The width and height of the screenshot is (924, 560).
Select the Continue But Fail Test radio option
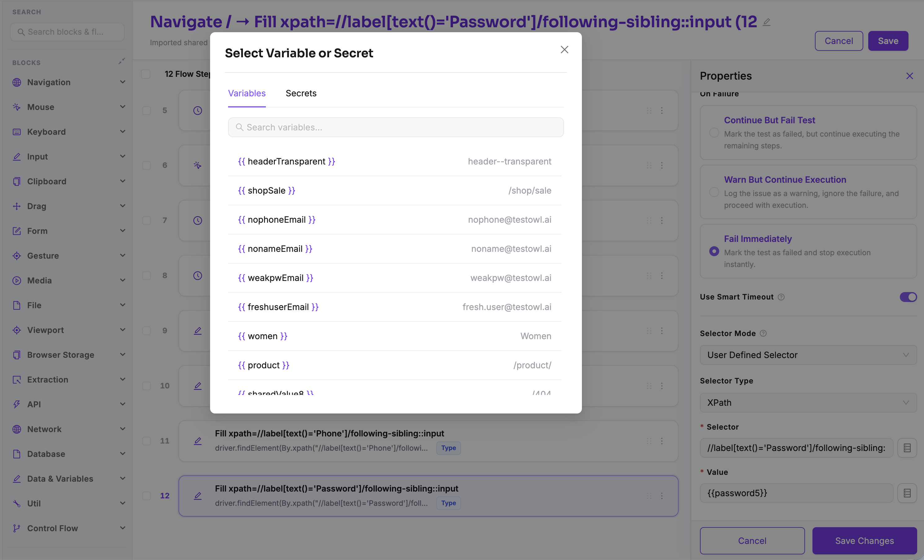[x=714, y=133]
